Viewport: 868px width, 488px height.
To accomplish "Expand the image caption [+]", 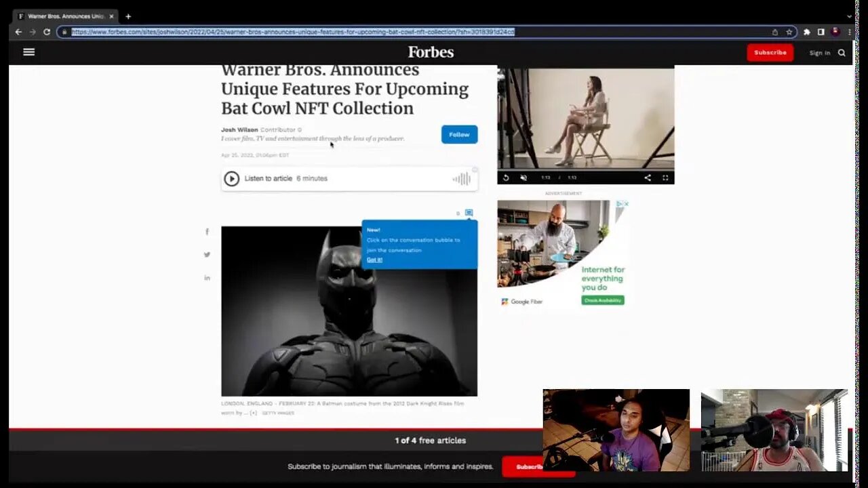I will click(x=253, y=413).
